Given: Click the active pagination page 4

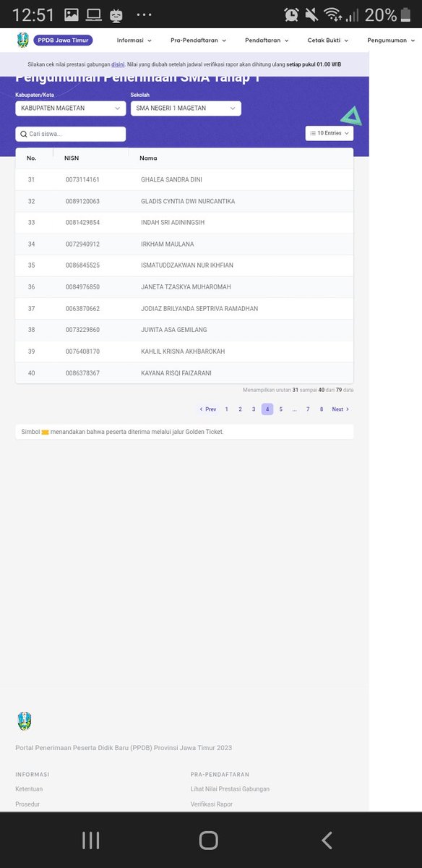Looking at the screenshot, I should 267,409.
